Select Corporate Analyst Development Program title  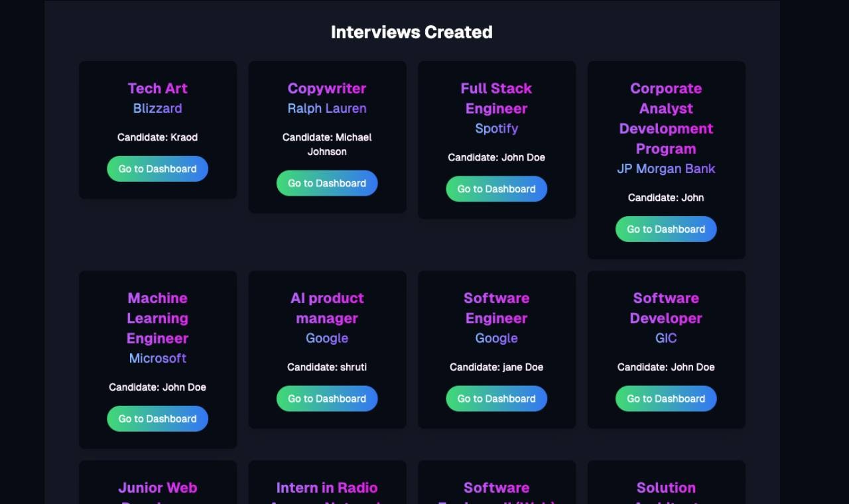(666, 119)
